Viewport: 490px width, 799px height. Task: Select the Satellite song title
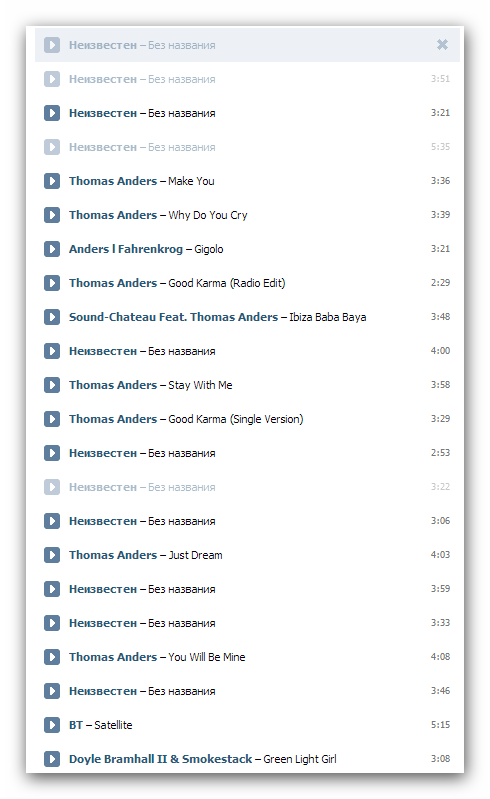point(113,725)
